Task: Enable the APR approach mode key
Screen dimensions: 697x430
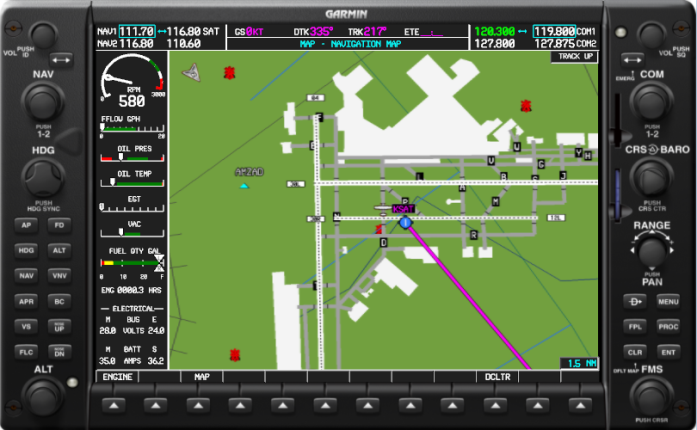Action: tap(26, 300)
